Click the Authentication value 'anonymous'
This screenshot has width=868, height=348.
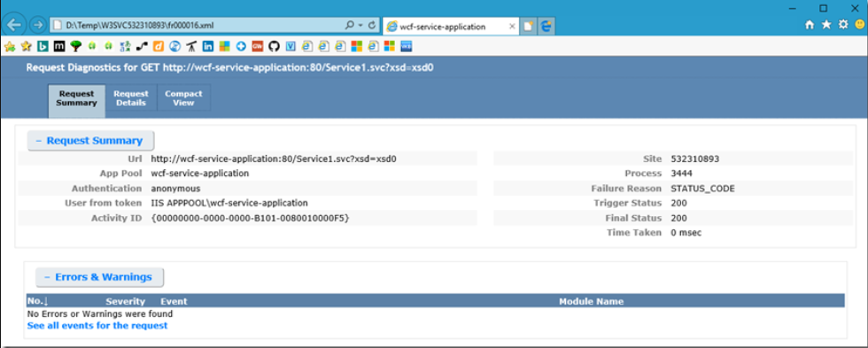(175, 189)
